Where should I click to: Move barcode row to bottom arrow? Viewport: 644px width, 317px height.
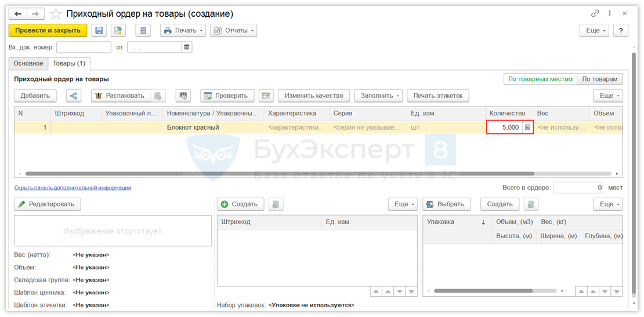point(411,292)
